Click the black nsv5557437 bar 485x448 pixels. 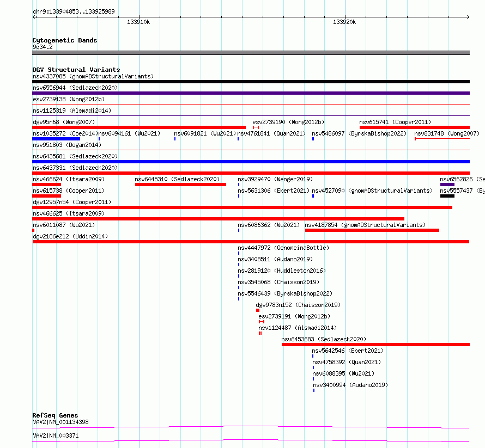(x=447, y=196)
